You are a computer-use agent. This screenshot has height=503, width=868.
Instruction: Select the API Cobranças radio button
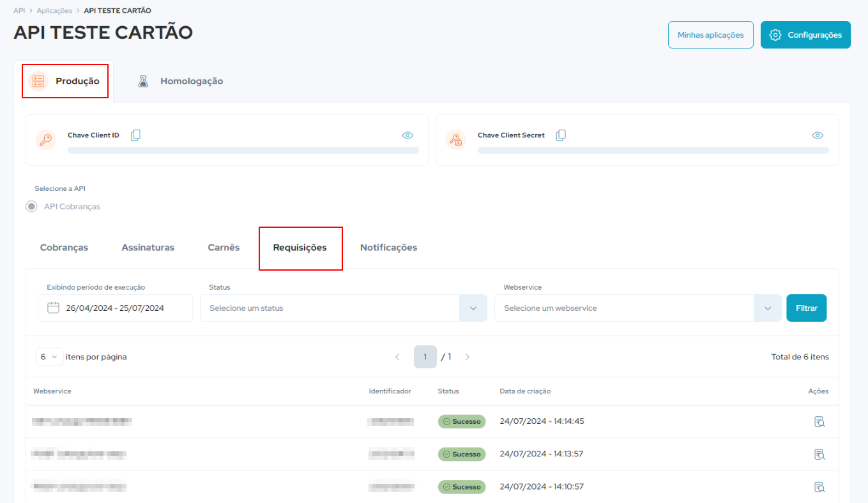(x=31, y=206)
